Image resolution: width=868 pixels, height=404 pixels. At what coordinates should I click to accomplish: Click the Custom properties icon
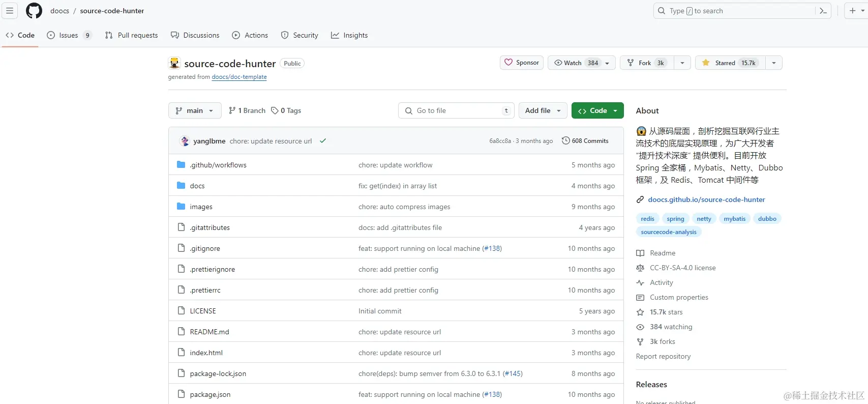pyautogui.click(x=640, y=297)
